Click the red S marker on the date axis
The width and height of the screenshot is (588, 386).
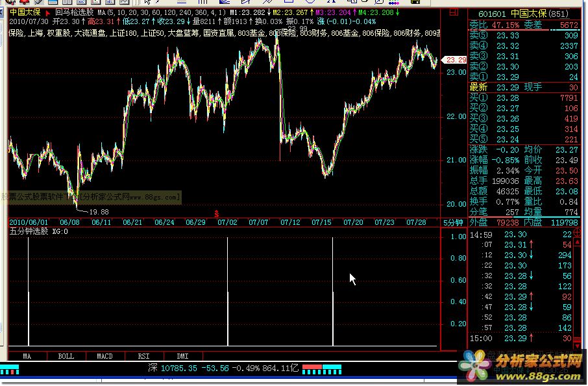[x=216, y=213]
